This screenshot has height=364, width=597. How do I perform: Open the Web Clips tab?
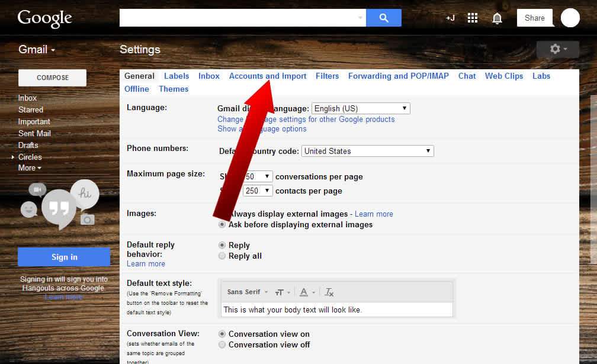point(503,76)
